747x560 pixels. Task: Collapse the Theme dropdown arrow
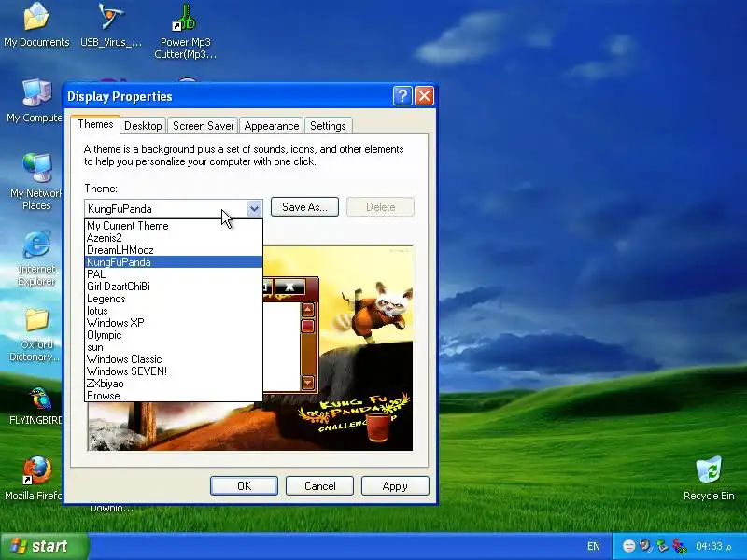[254, 208]
